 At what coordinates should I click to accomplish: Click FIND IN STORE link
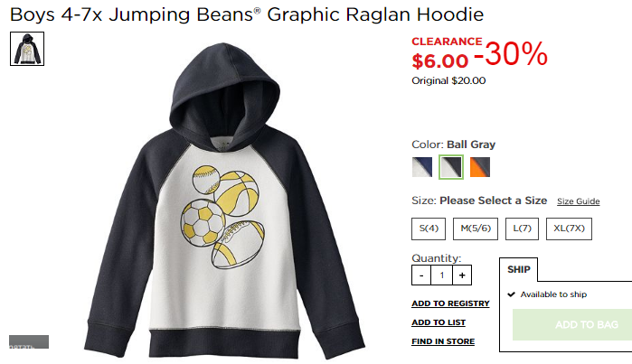pyautogui.click(x=443, y=341)
